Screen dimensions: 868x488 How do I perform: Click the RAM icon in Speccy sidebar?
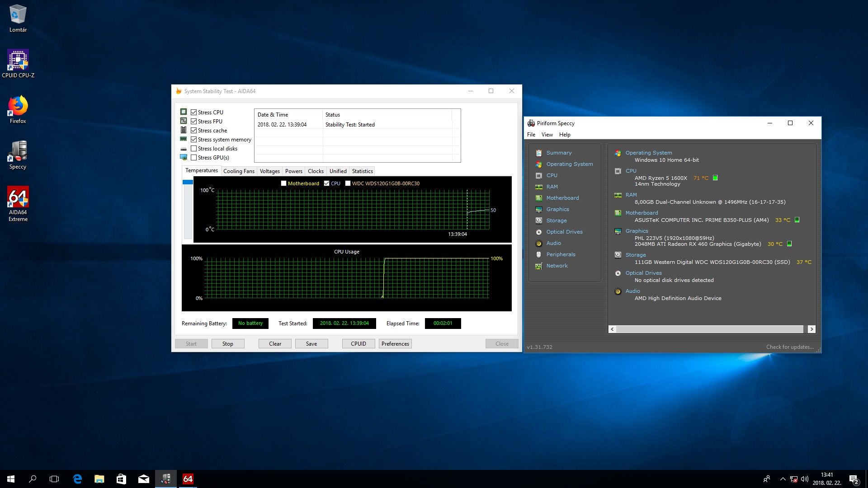(x=538, y=187)
